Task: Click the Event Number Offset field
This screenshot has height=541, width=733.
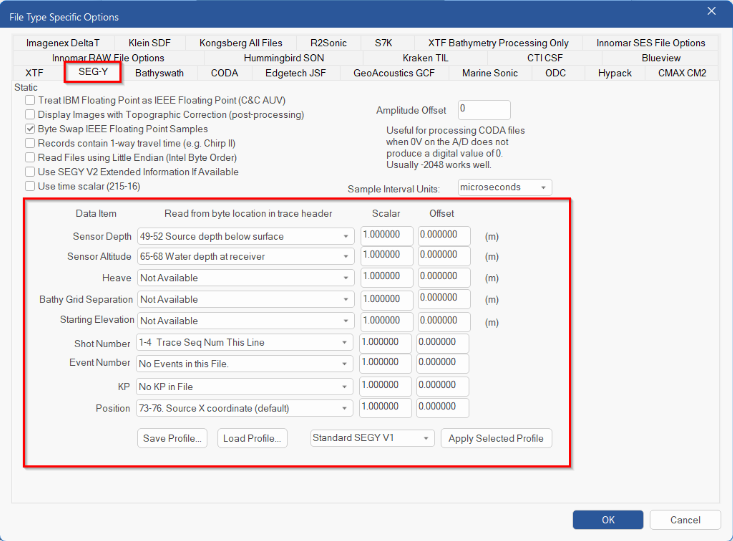Action: (x=442, y=363)
